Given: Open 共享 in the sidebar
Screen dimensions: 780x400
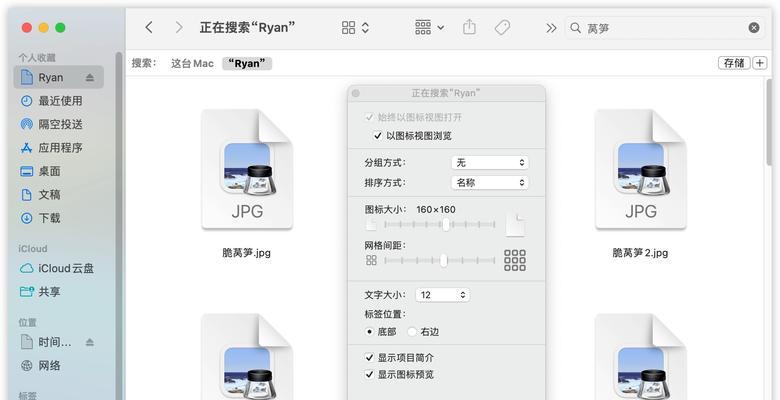Looking at the screenshot, I should (x=59, y=292).
